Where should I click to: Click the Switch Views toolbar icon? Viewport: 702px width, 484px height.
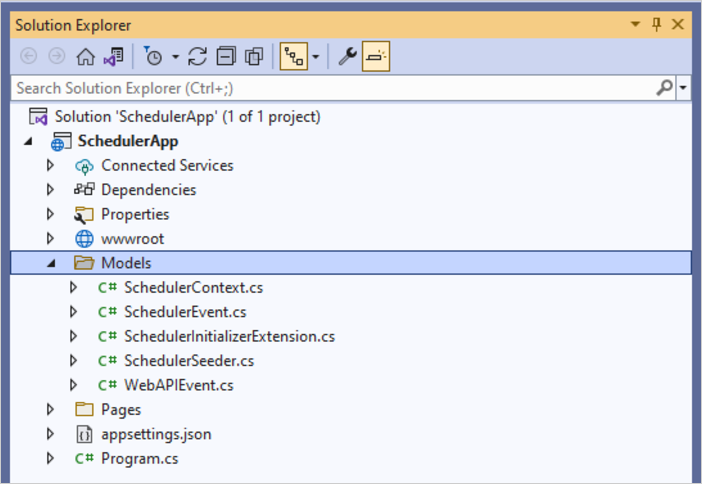pos(113,57)
